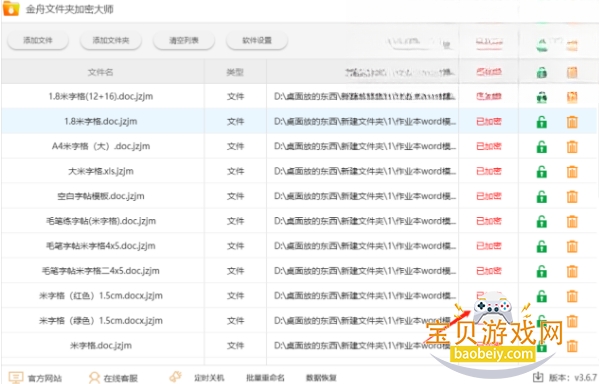Viewport: 599px width, 384px height.
Task: Open the 数据恢复 data recovery tool
Action: pos(321,378)
